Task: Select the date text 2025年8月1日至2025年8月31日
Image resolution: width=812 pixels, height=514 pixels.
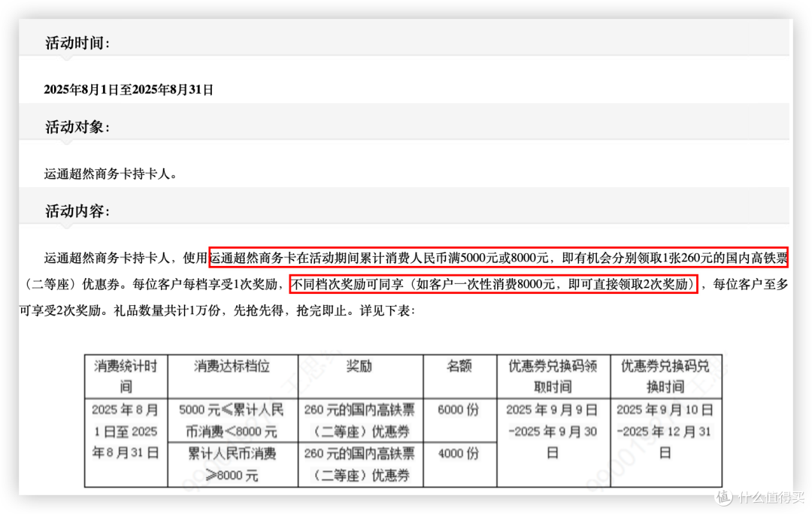Action: pos(129,89)
